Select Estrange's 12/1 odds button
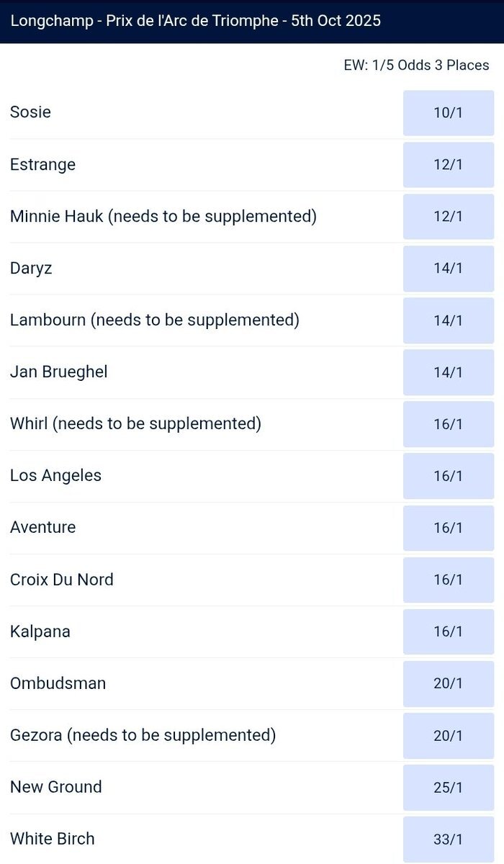The width and height of the screenshot is (504, 864). click(449, 165)
